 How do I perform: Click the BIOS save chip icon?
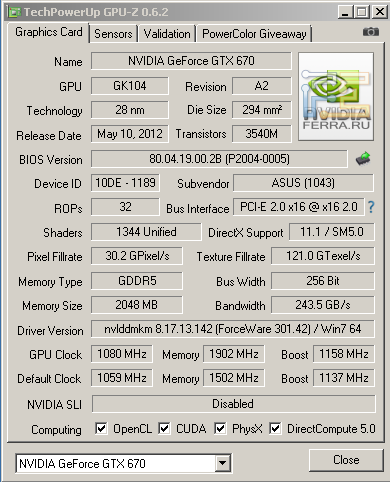click(x=363, y=159)
